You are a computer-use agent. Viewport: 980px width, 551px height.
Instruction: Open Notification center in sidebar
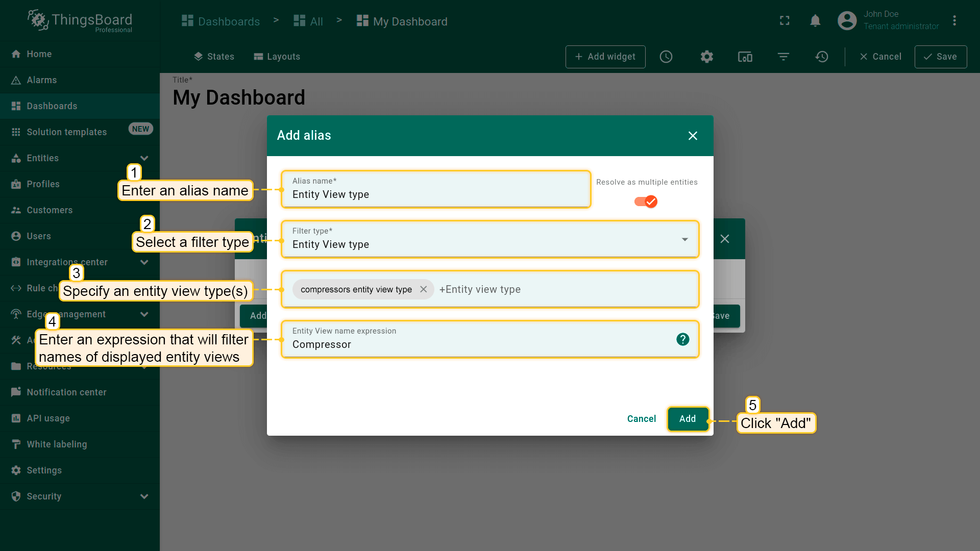click(x=66, y=392)
